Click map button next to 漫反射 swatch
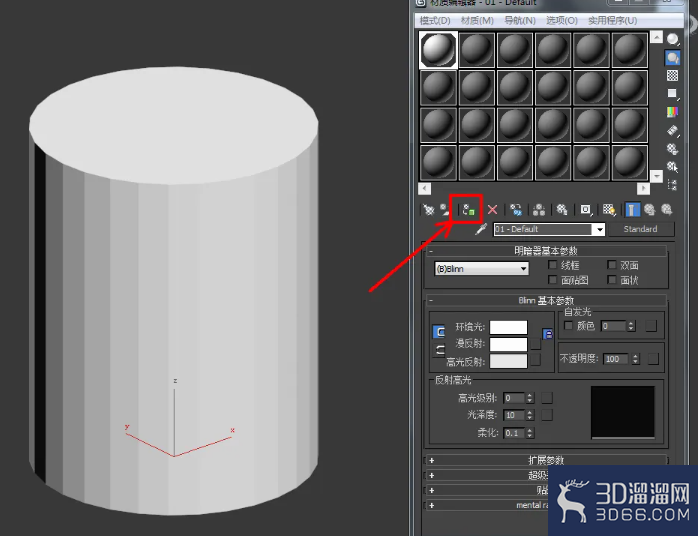Viewport: 698px width, 536px height. [x=536, y=344]
